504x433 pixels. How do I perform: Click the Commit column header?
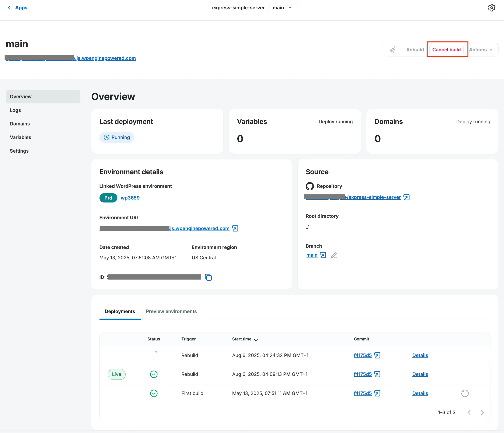[361, 339]
